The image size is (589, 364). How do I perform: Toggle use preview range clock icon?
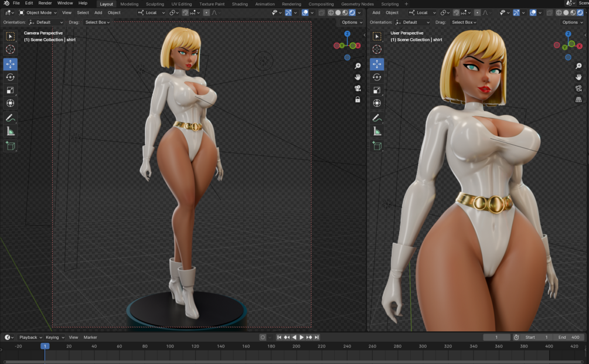click(516, 337)
